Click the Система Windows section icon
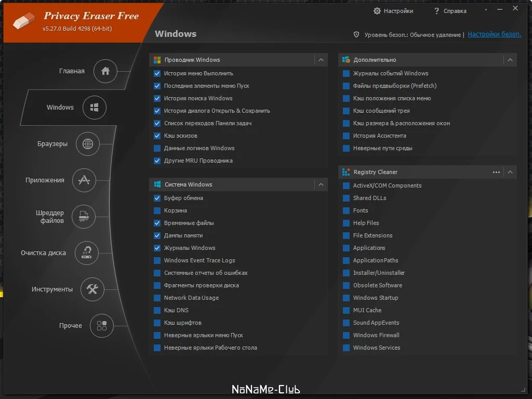 (x=157, y=184)
